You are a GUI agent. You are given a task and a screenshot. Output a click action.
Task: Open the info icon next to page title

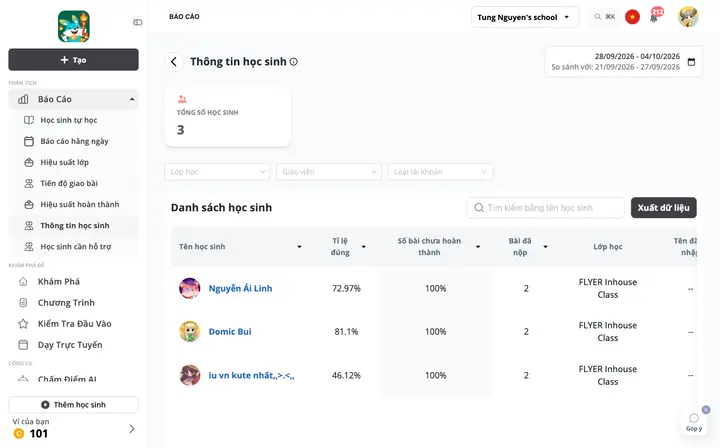click(x=293, y=62)
